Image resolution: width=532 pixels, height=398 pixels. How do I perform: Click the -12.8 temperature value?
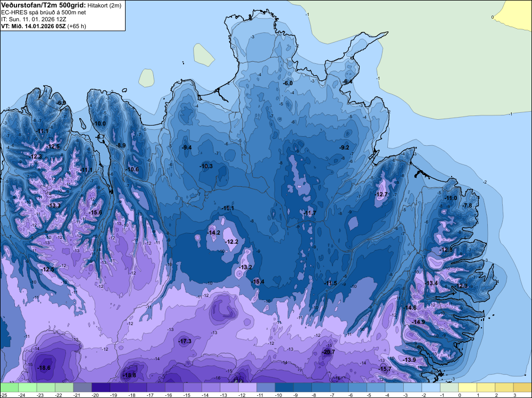click(446, 250)
